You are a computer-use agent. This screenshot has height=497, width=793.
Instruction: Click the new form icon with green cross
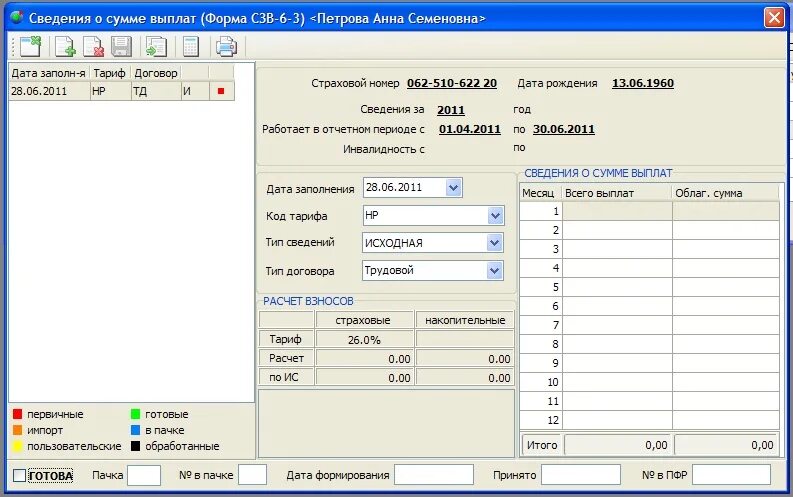(30, 47)
